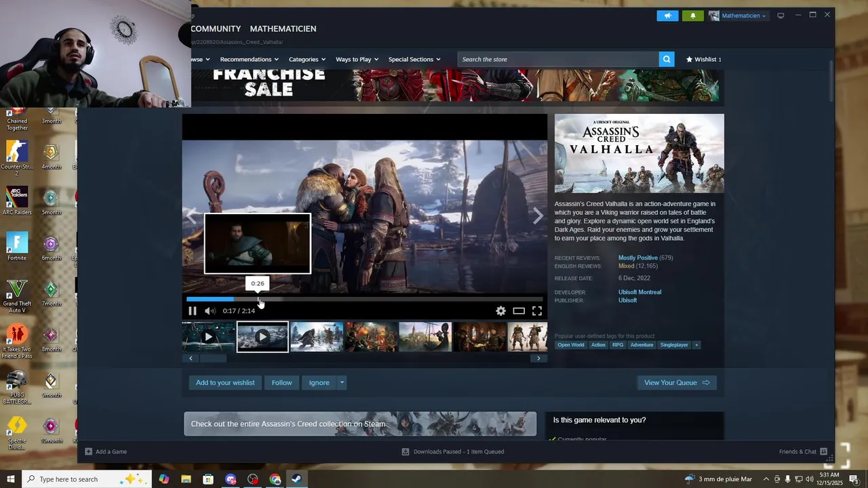
Task: Open Steam announcements megaphone button
Action: 667,16
